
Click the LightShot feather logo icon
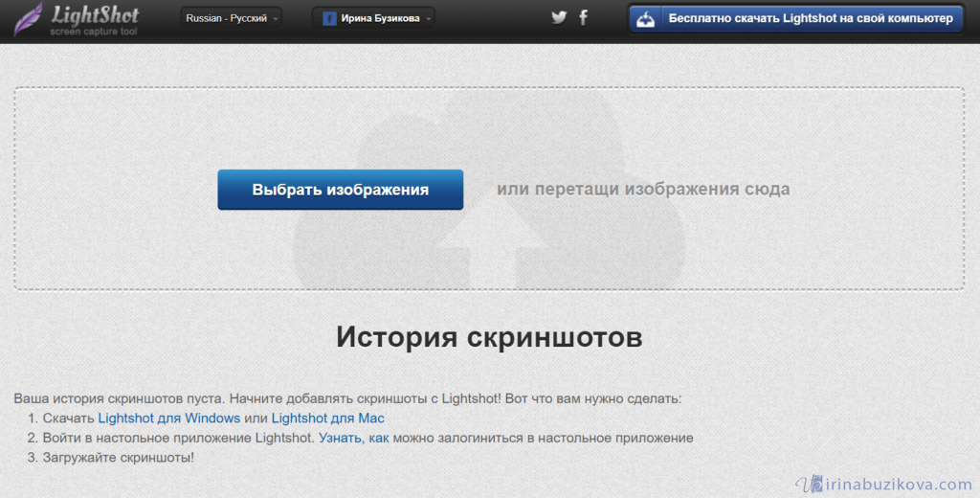point(29,18)
